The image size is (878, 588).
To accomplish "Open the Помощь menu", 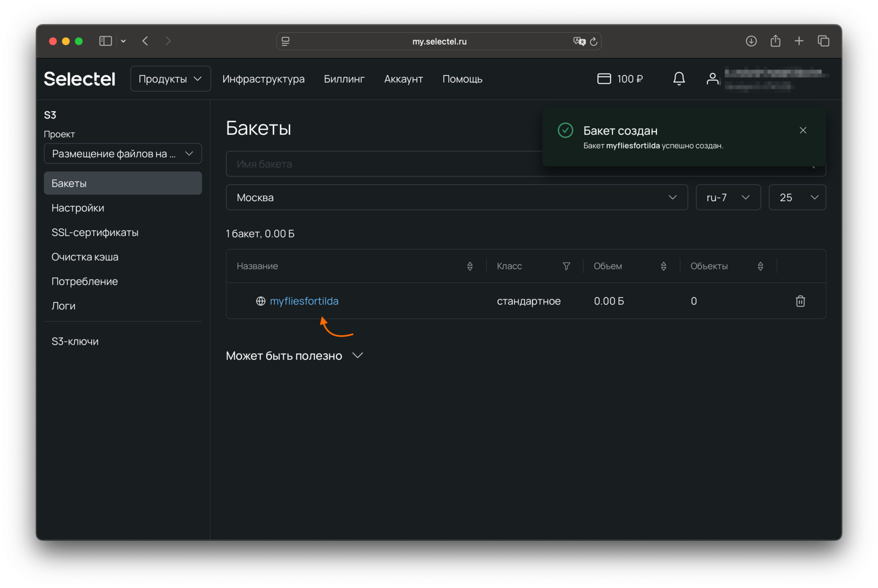I will pyautogui.click(x=463, y=79).
